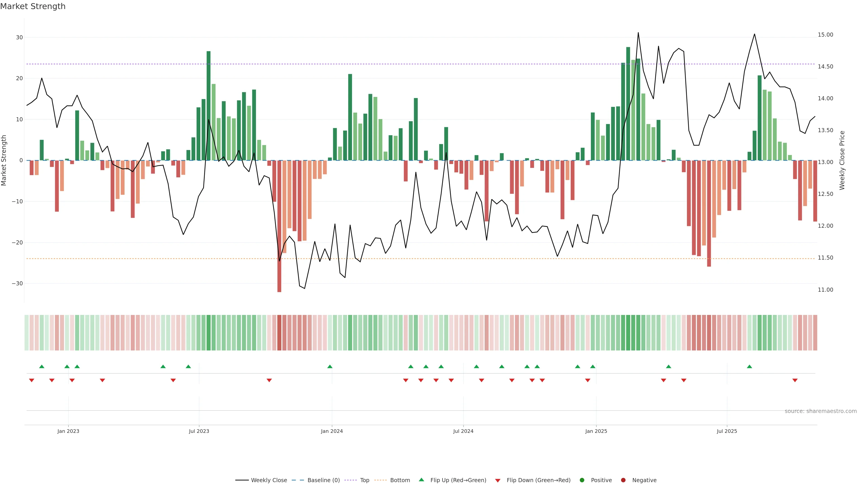Click the flip-up triangle at Jan 2024
The width and height of the screenshot is (868, 488).
click(330, 366)
